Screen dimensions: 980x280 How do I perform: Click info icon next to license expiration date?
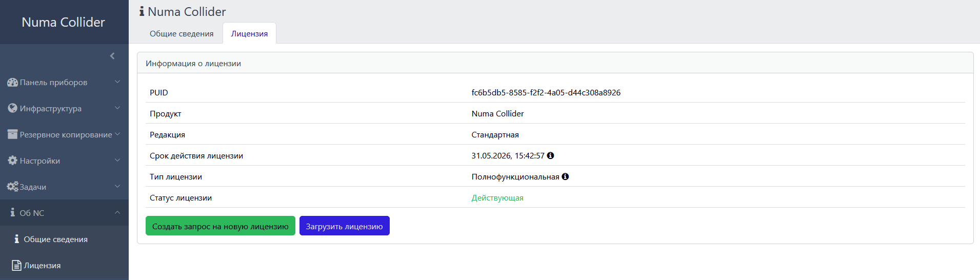tap(550, 155)
